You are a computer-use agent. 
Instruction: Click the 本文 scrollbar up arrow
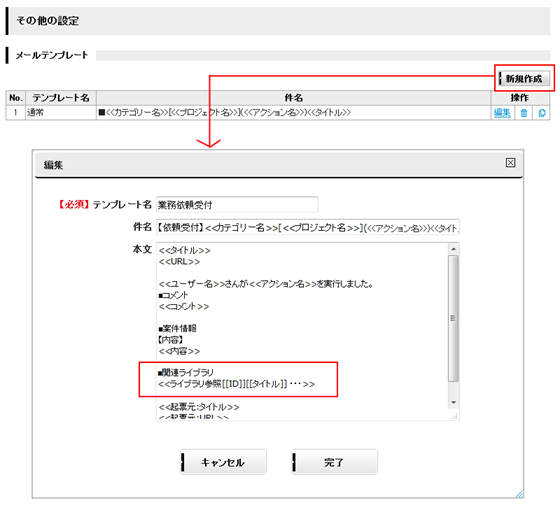coord(454,249)
